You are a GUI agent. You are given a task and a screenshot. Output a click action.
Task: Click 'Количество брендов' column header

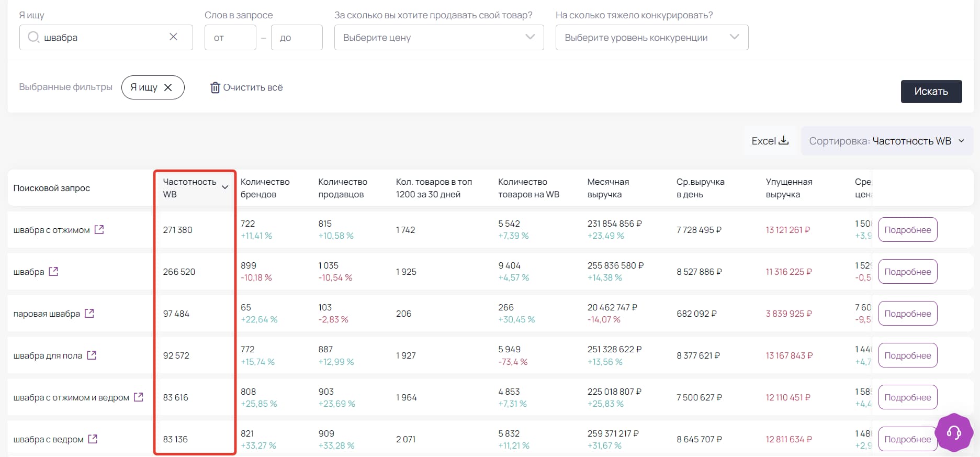pyautogui.click(x=265, y=188)
